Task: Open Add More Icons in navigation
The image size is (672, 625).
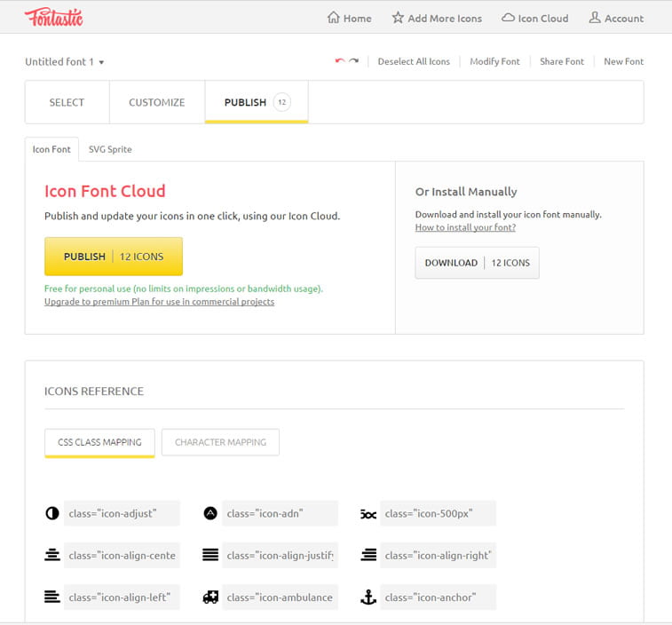Action: pos(437,18)
